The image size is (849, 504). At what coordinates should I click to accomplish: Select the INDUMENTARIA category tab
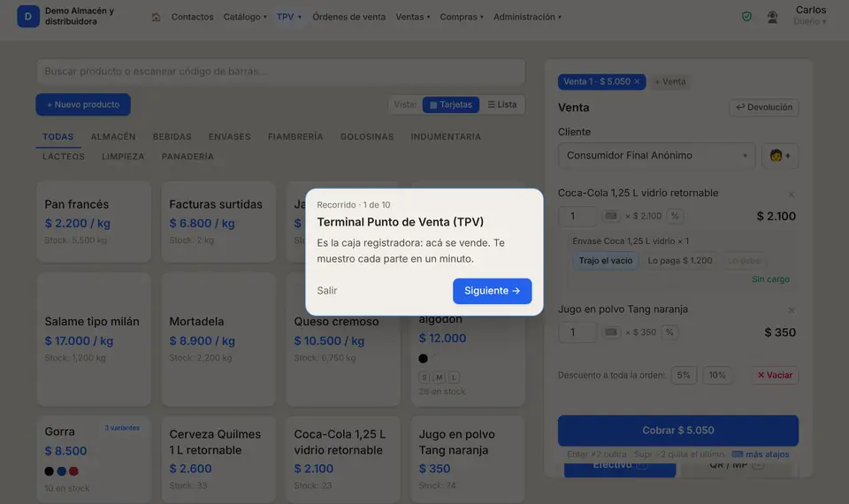446,137
